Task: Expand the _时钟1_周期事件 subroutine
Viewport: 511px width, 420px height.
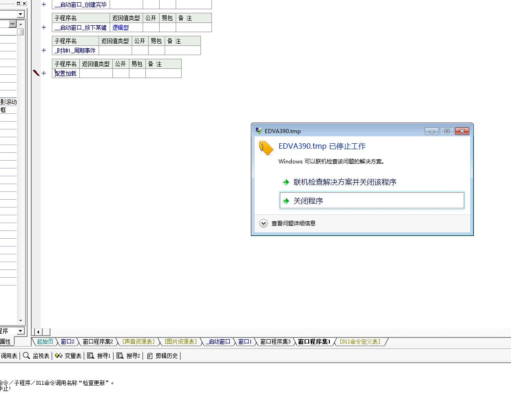Action: coord(44,50)
